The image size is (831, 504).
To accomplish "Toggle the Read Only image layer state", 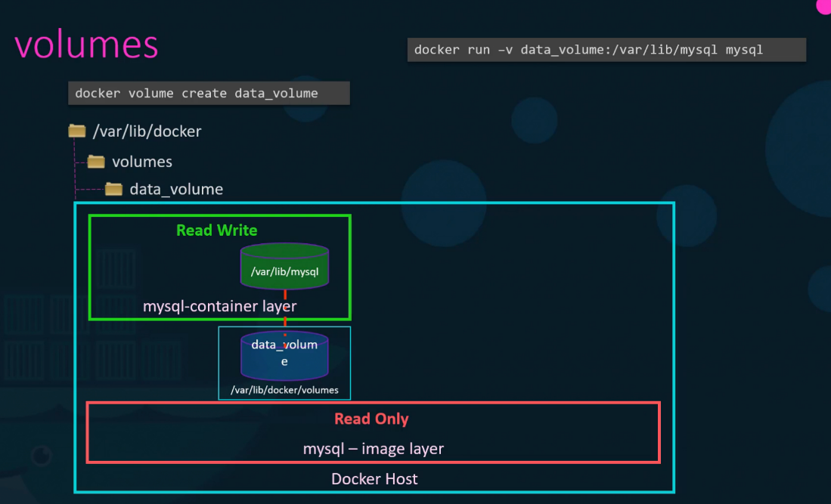I will click(371, 419).
